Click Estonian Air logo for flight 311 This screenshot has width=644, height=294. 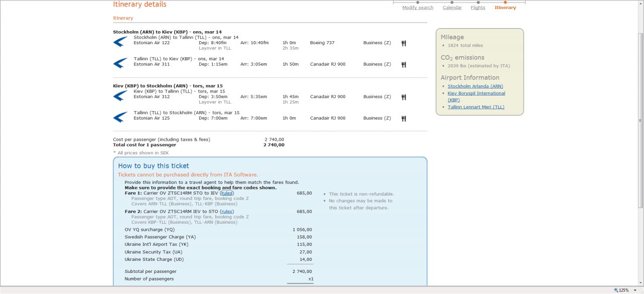pyautogui.click(x=120, y=63)
